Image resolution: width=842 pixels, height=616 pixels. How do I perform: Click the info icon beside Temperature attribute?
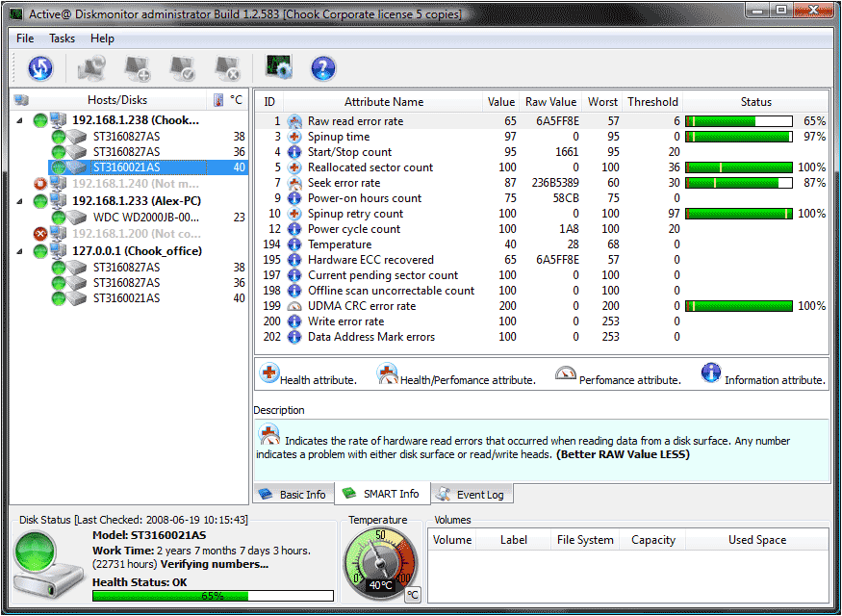tap(294, 244)
